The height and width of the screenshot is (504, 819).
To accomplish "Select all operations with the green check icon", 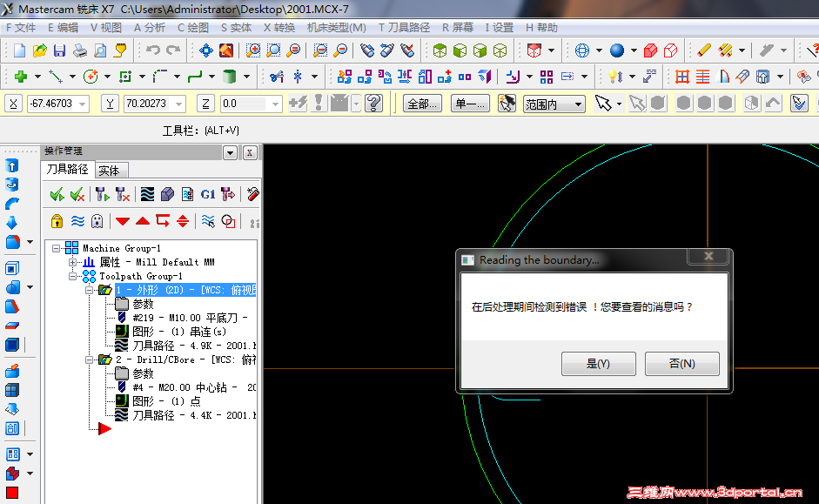I will click(57, 195).
